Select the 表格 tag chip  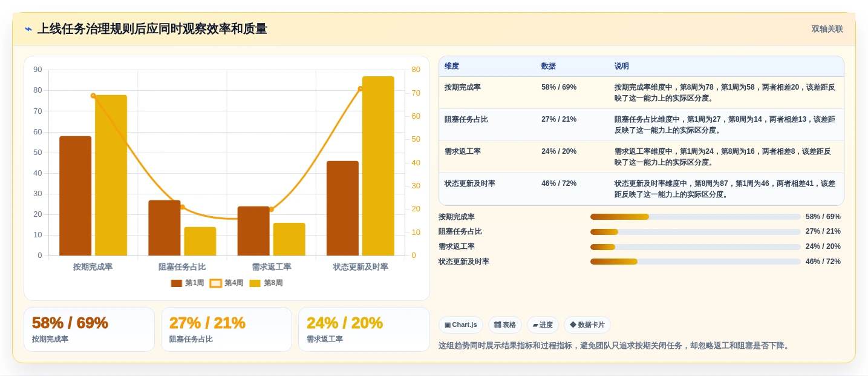click(505, 325)
